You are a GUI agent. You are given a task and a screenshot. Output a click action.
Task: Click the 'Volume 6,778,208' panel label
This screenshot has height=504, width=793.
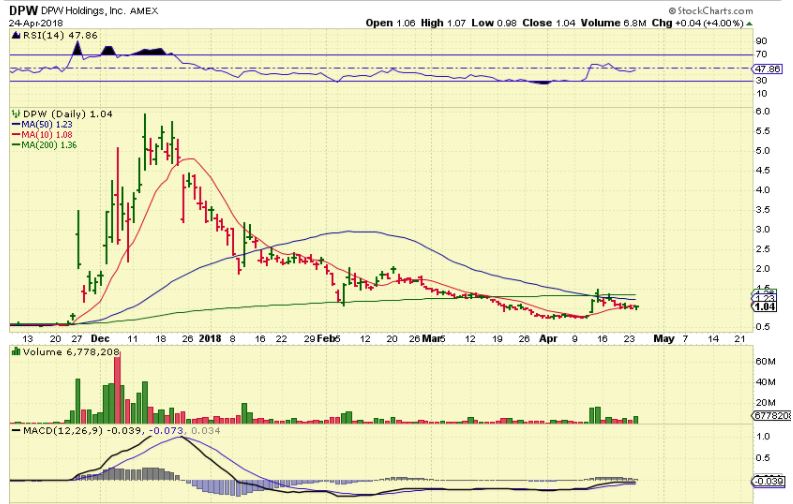pyautogui.click(x=71, y=352)
